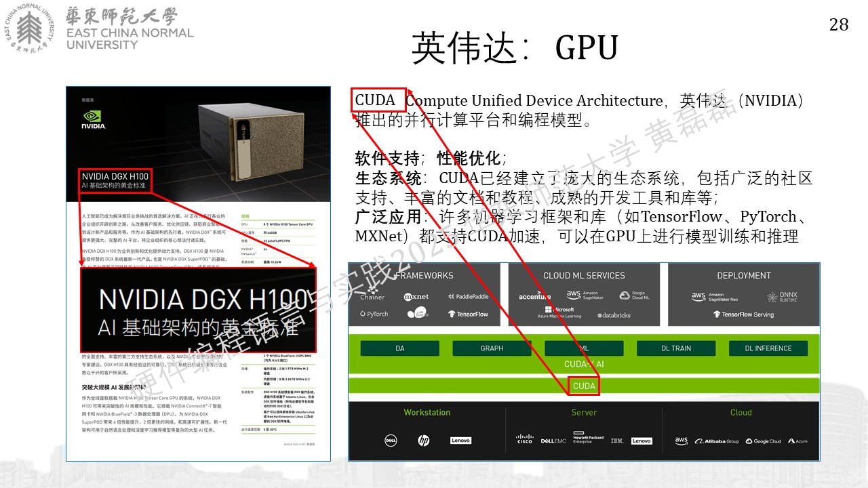Select the Chainer logo in Frameworks

pyautogui.click(x=372, y=295)
